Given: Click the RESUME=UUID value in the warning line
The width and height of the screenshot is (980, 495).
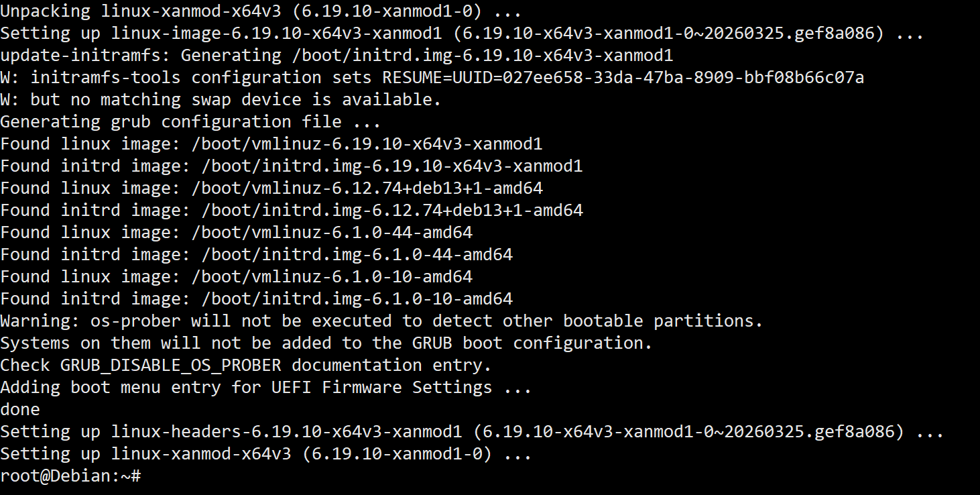Looking at the screenshot, I should (x=623, y=78).
